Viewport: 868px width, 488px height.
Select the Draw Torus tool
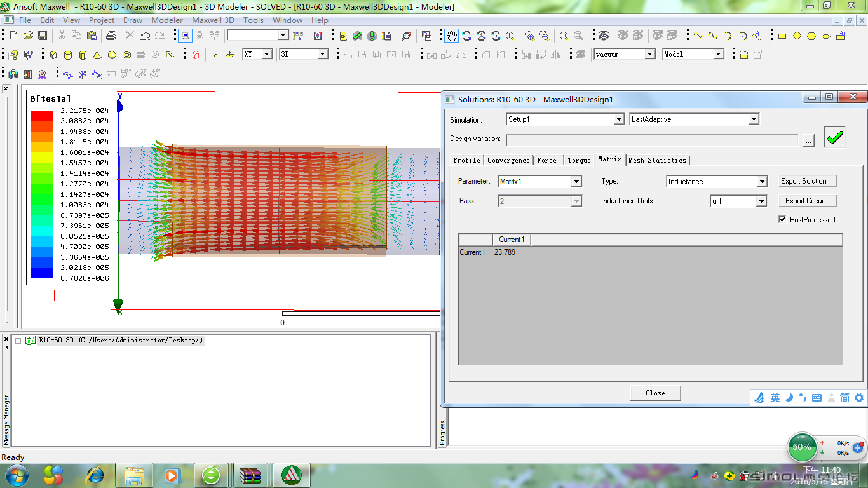pyautogui.click(x=126, y=55)
